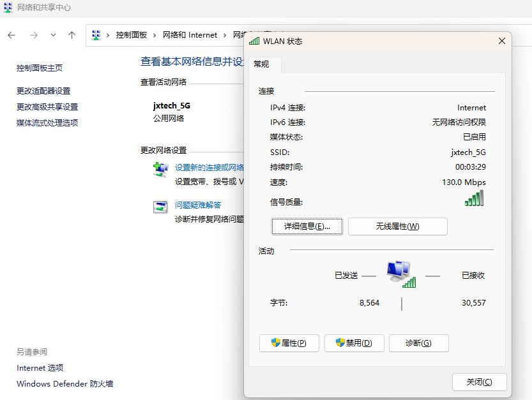Click the 无线属性 button
Image resolution: width=532 pixels, height=400 pixels.
pyautogui.click(x=397, y=226)
